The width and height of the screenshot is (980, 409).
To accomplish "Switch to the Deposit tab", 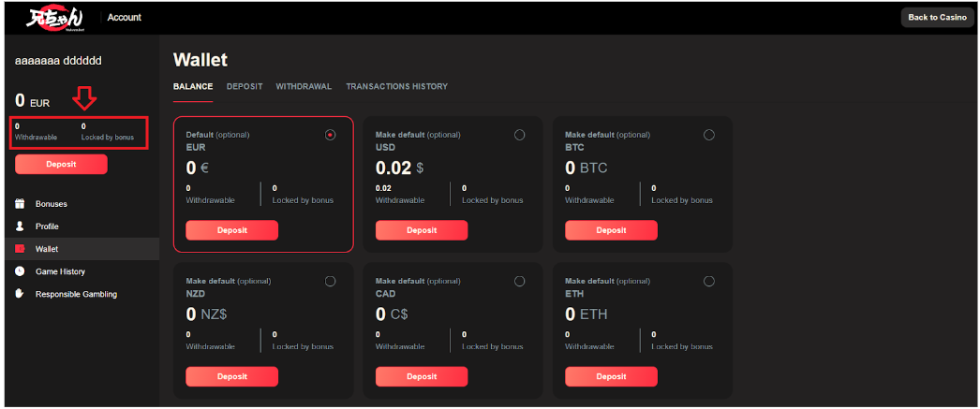I will tap(245, 87).
